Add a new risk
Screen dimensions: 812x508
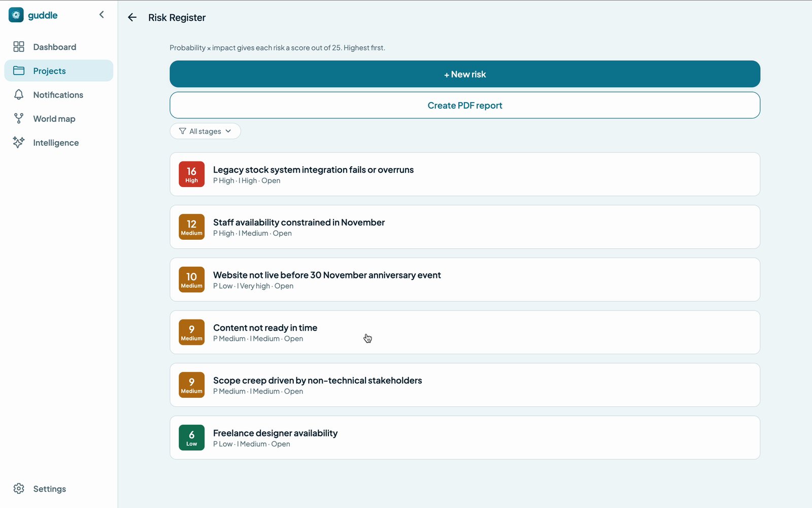[465, 74]
